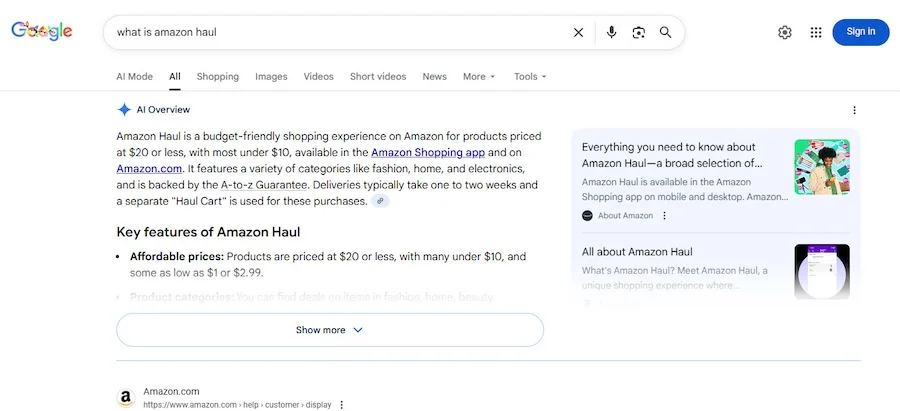
Task: Click the 'About Amazon' source name
Action: click(625, 216)
